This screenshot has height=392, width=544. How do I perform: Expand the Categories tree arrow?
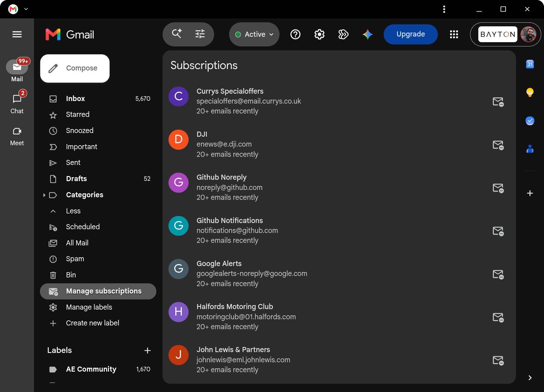[44, 195]
